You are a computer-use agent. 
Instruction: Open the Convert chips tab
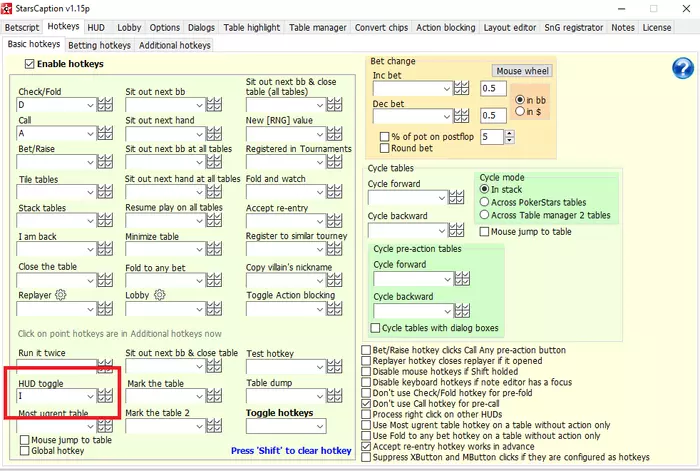tap(381, 28)
